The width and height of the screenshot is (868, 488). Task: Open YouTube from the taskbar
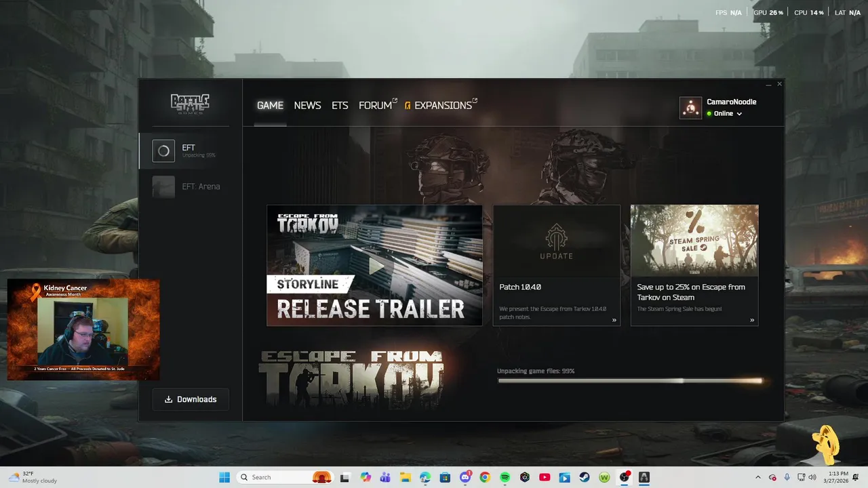coord(545,477)
